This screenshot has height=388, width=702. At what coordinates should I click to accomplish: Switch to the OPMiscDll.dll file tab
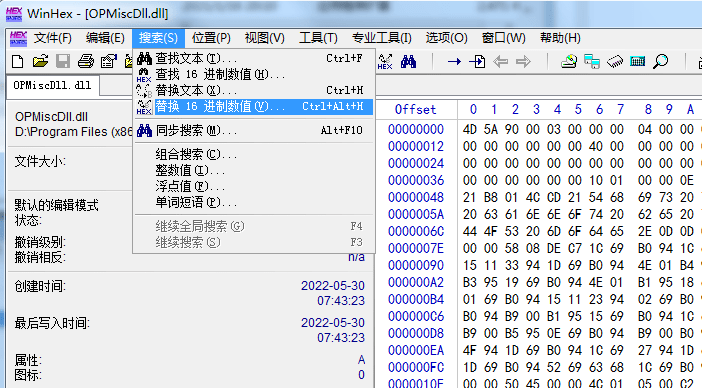52,86
